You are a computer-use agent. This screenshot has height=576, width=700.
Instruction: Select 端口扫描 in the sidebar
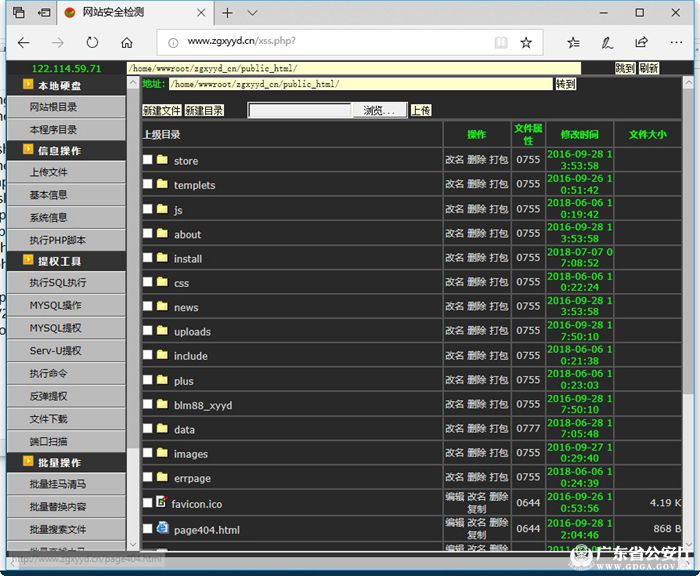pyautogui.click(x=67, y=441)
